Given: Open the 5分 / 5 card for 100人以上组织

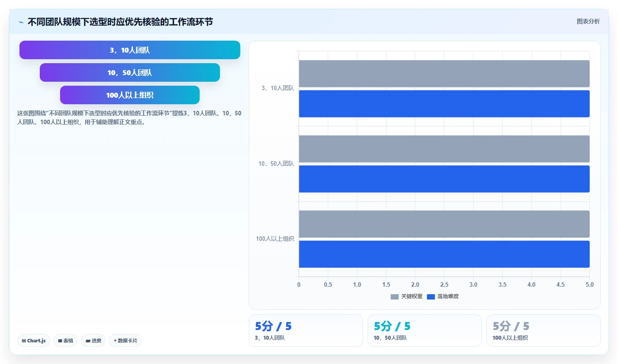Looking at the screenshot, I should [x=543, y=330].
